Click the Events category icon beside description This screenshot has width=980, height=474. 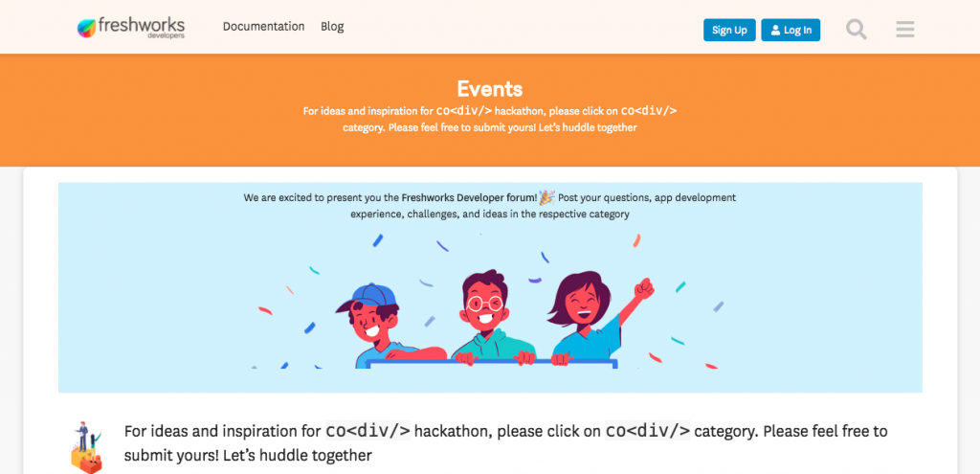tap(86, 447)
